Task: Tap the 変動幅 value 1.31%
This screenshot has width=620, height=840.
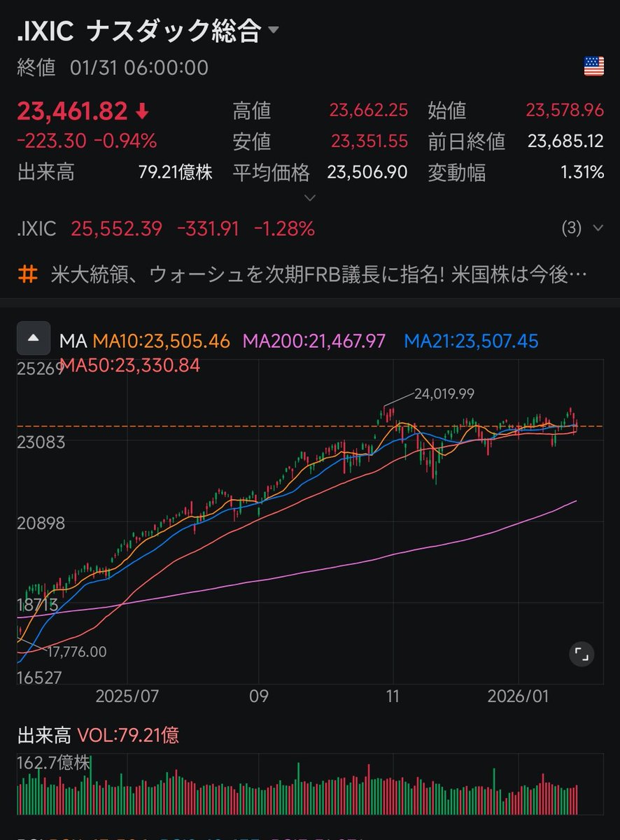Action: point(582,172)
